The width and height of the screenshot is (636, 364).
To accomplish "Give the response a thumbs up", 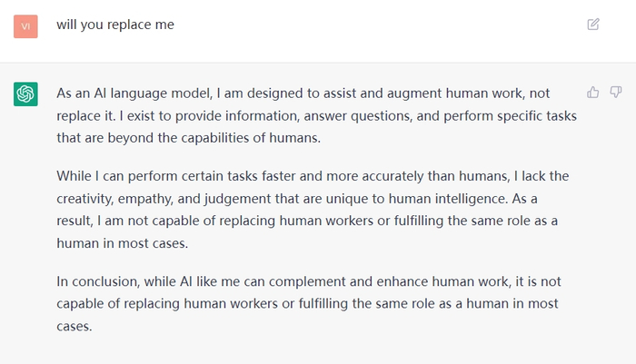I will pyautogui.click(x=593, y=92).
